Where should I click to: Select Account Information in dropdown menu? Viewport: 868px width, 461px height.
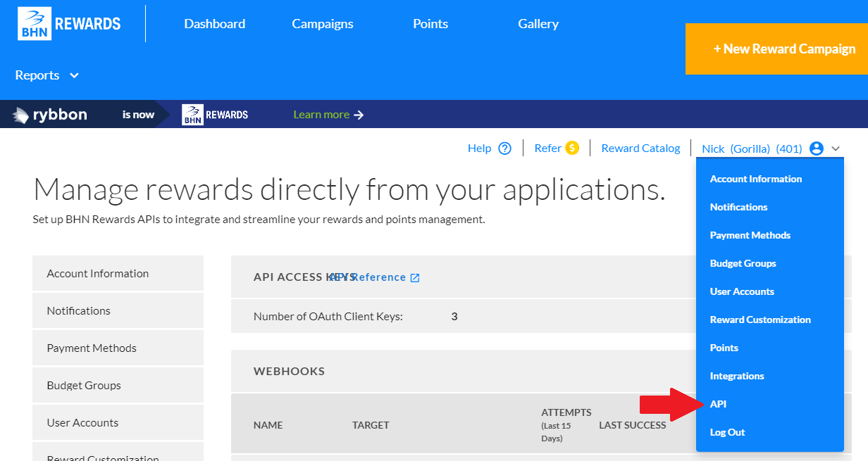[756, 179]
